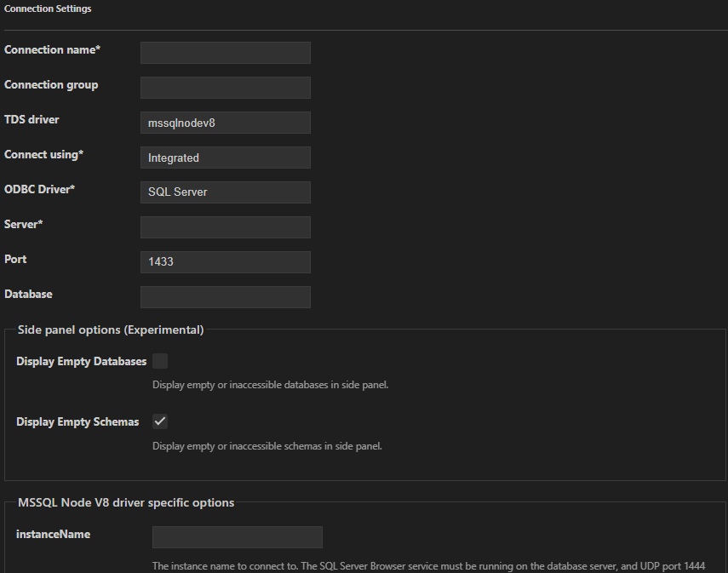Focus the Connection group text box
The width and height of the screenshot is (728, 573).
coord(225,88)
